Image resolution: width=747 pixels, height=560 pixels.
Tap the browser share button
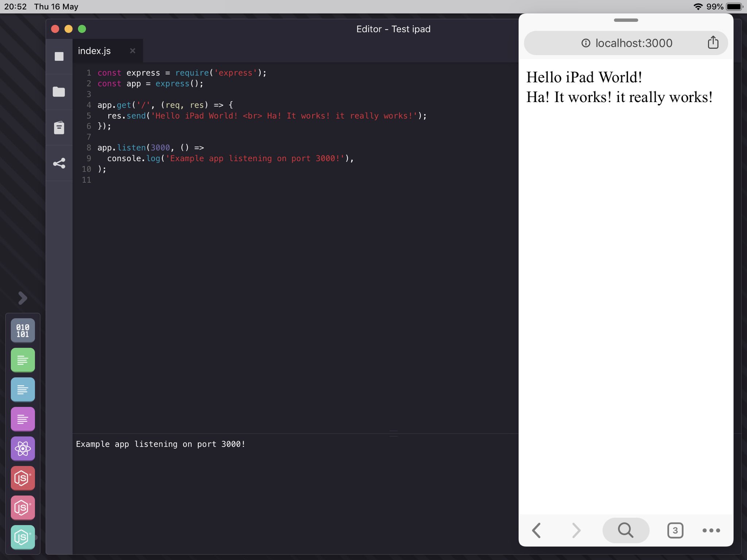click(x=713, y=43)
